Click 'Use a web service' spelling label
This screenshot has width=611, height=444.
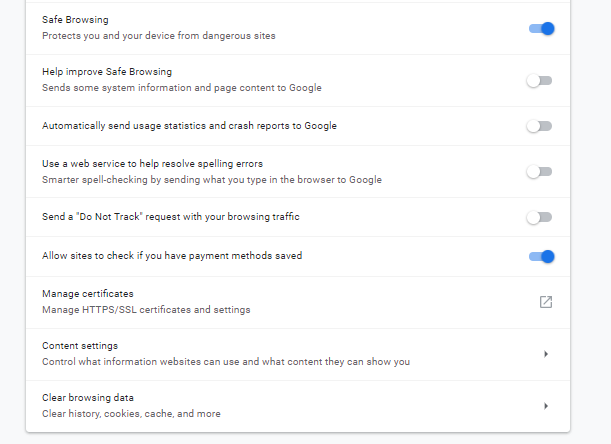[152, 164]
